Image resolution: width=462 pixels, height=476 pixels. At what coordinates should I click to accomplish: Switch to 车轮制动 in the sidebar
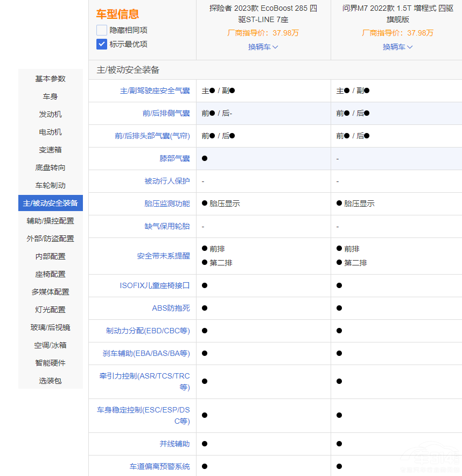tap(50, 185)
